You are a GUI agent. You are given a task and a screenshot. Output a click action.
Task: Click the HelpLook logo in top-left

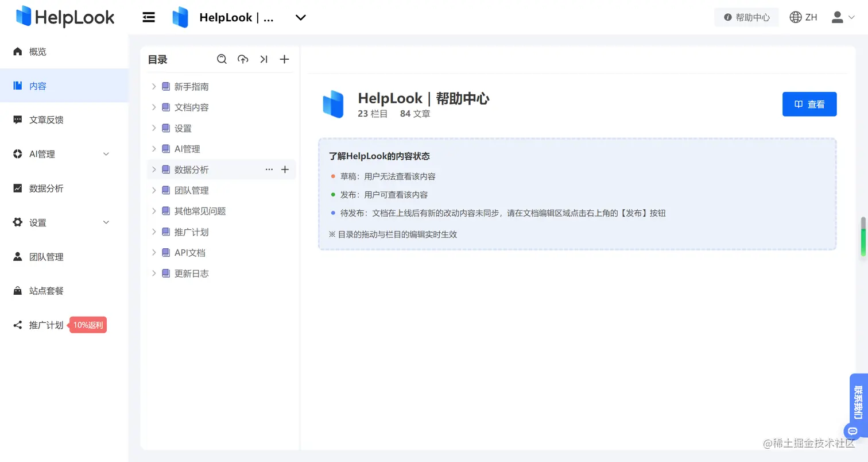click(x=65, y=17)
